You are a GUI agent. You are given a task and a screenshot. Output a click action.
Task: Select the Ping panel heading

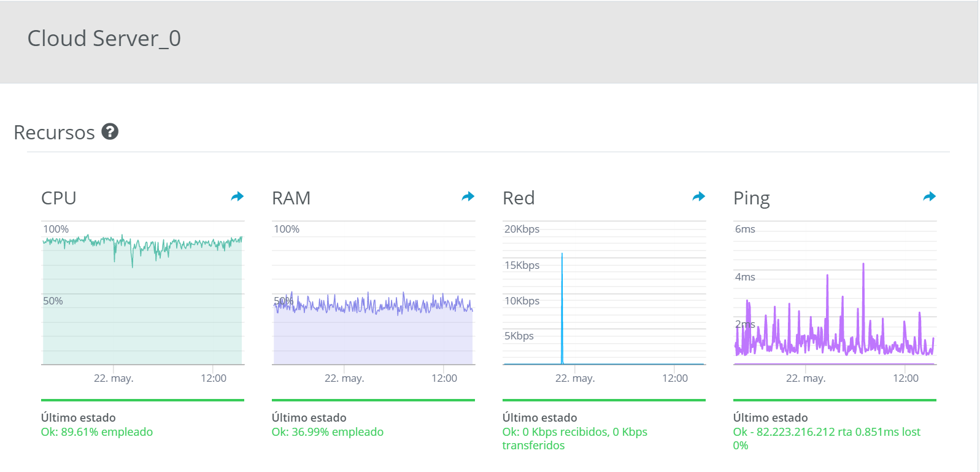752,198
